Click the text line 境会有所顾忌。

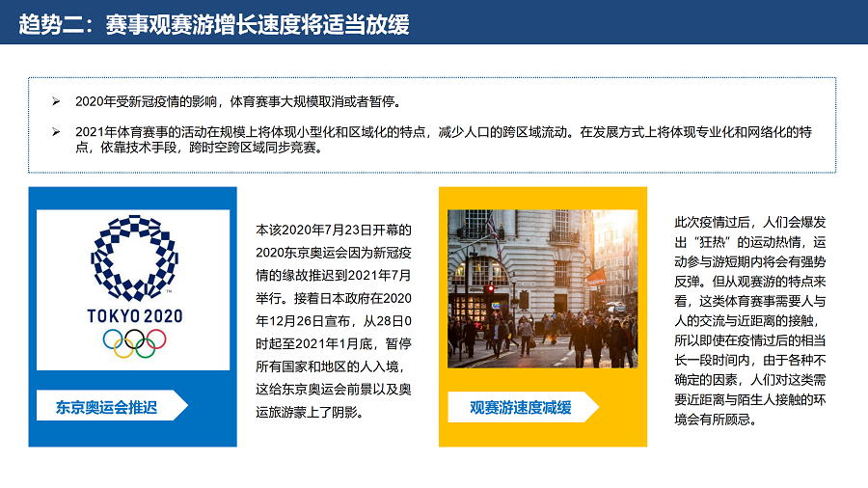716,420
